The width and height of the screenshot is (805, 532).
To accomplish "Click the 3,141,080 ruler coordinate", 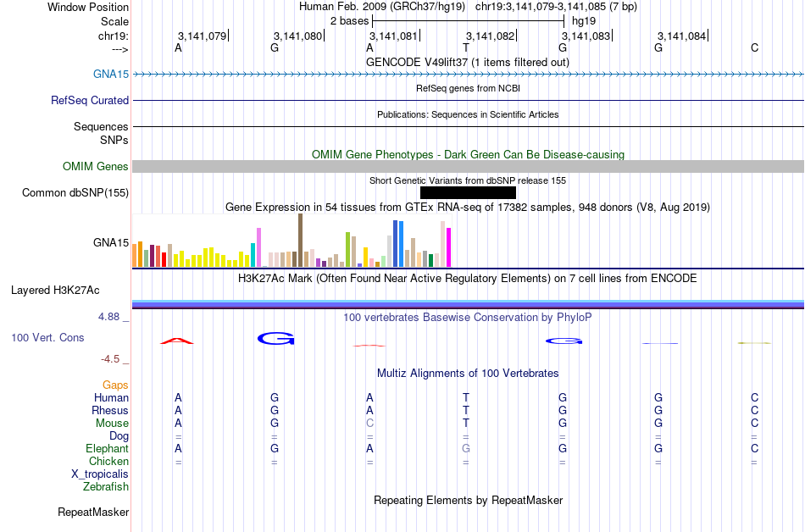I will (297, 36).
